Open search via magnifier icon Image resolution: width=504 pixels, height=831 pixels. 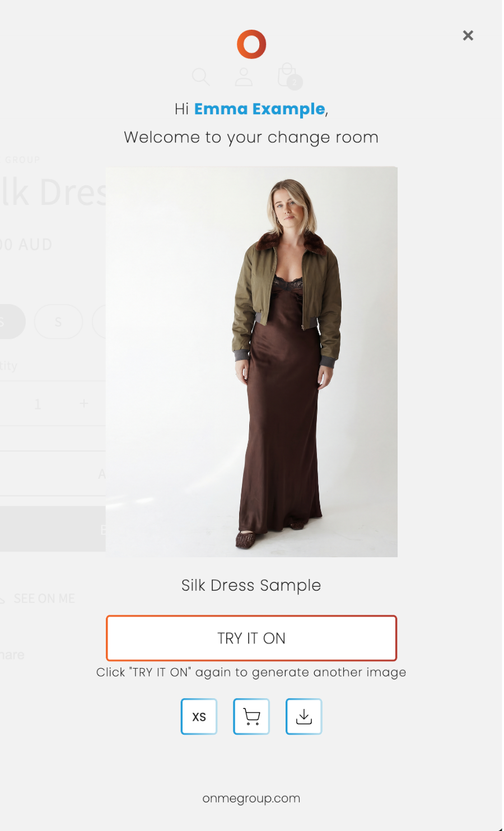point(200,77)
